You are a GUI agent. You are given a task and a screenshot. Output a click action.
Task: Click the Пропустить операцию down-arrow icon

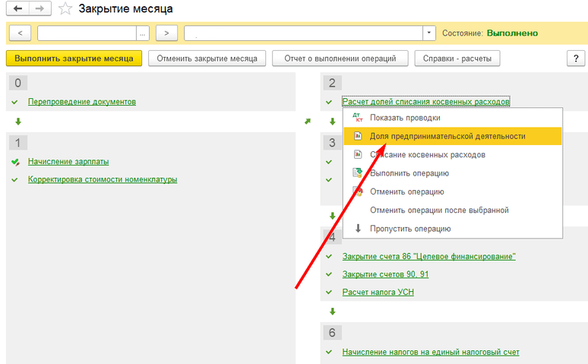(359, 229)
